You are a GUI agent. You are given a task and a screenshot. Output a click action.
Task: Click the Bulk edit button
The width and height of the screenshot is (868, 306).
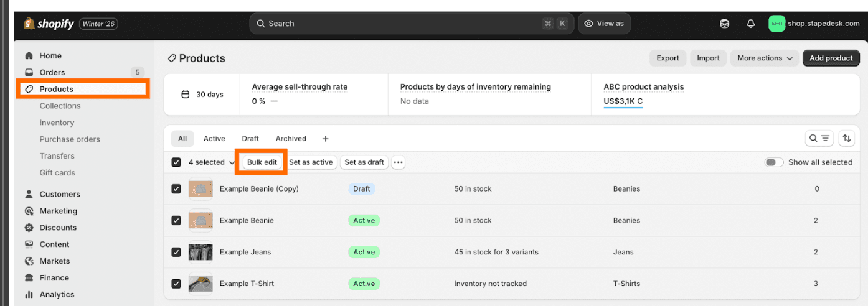[x=262, y=162]
